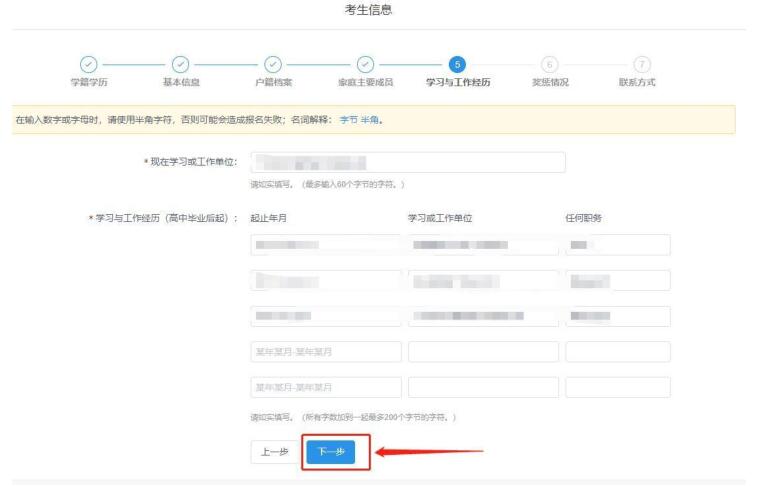Screen dimensions: 761x486
Task: Click the fifth row 任何职务 empty field
Action: pyautogui.click(x=617, y=387)
